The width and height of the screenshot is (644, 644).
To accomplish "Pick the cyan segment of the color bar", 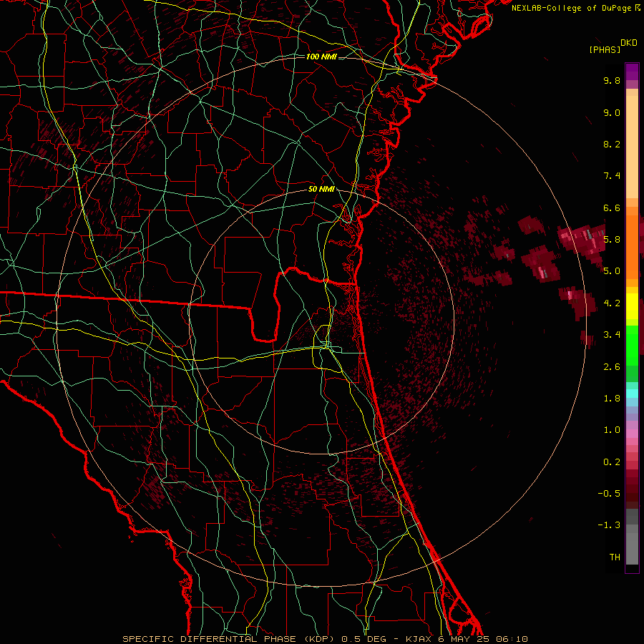I will pos(632,393).
